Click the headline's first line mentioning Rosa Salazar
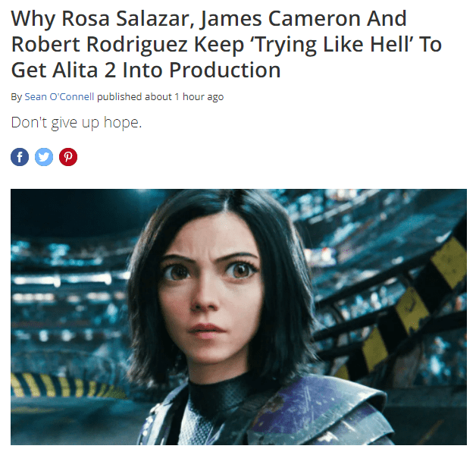The width and height of the screenshot is (476, 449). point(209,19)
